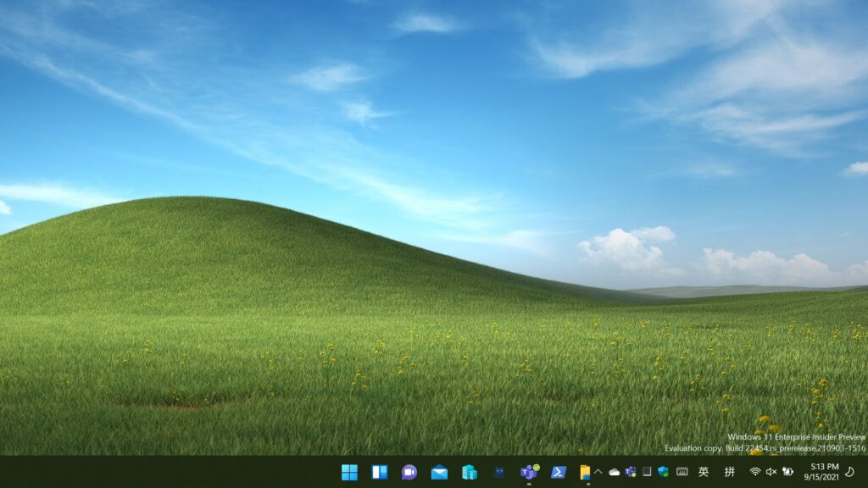Toggle the 英 input language mode indicator
The width and height of the screenshot is (868, 488).
(704, 472)
